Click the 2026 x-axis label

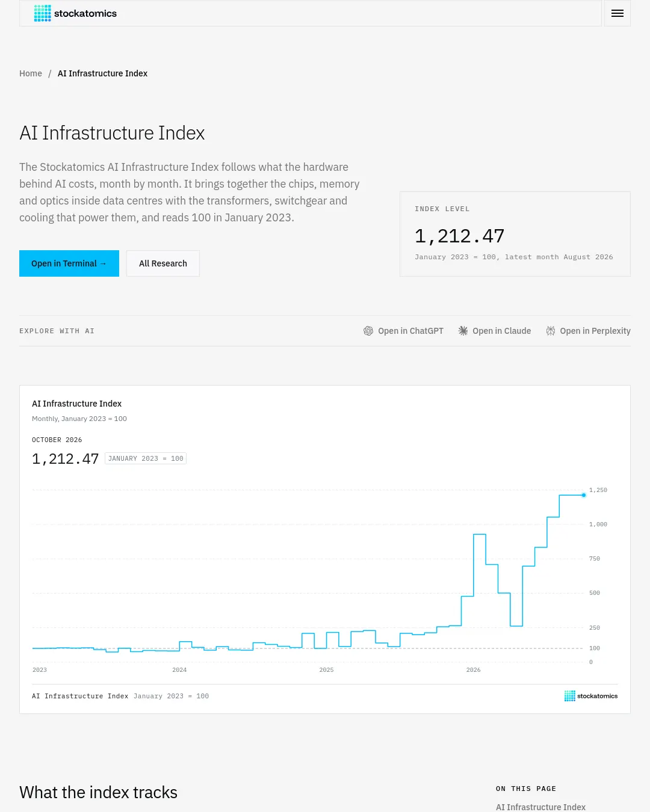(x=473, y=669)
